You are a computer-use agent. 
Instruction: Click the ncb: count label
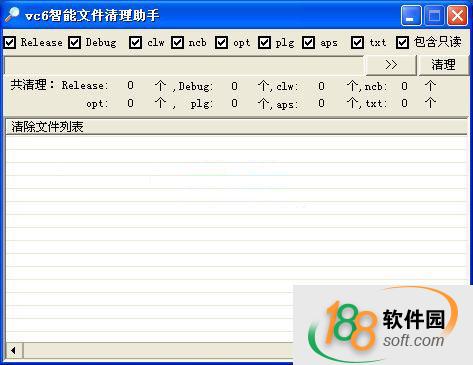376,86
